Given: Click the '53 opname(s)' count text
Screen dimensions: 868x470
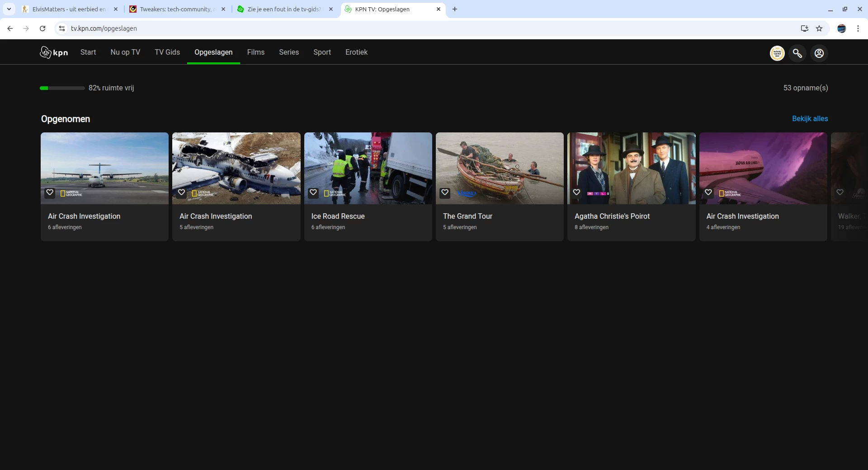Looking at the screenshot, I should [x=806, y=88].
